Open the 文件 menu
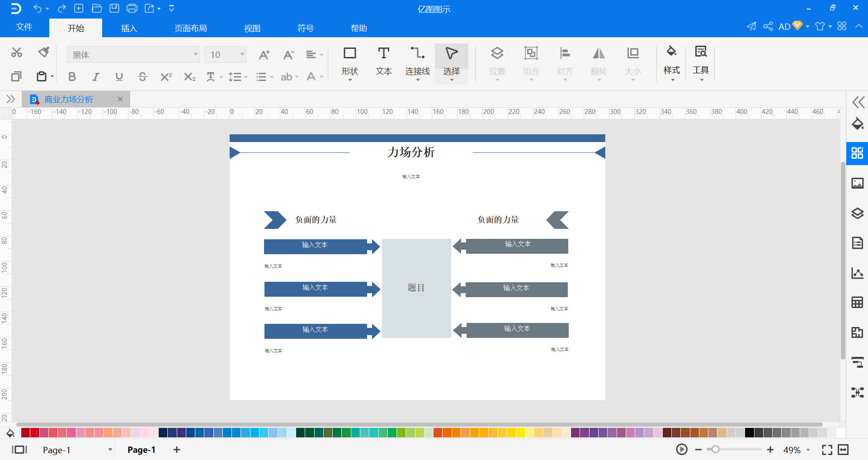 point(24,27)
